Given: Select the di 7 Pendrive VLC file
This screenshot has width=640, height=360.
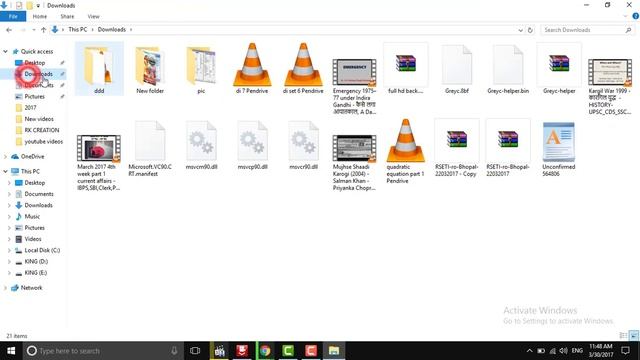Looking at the screenshot, I should 252,69.
